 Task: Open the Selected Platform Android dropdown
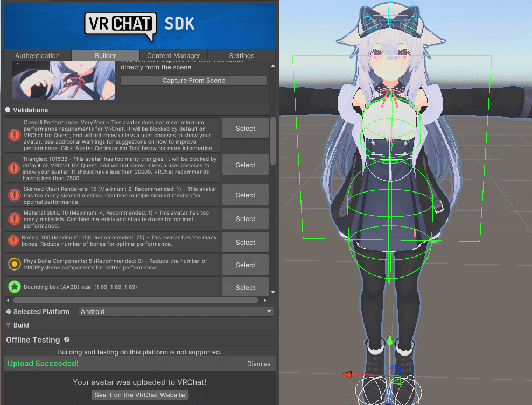click(x=177, y=312)
